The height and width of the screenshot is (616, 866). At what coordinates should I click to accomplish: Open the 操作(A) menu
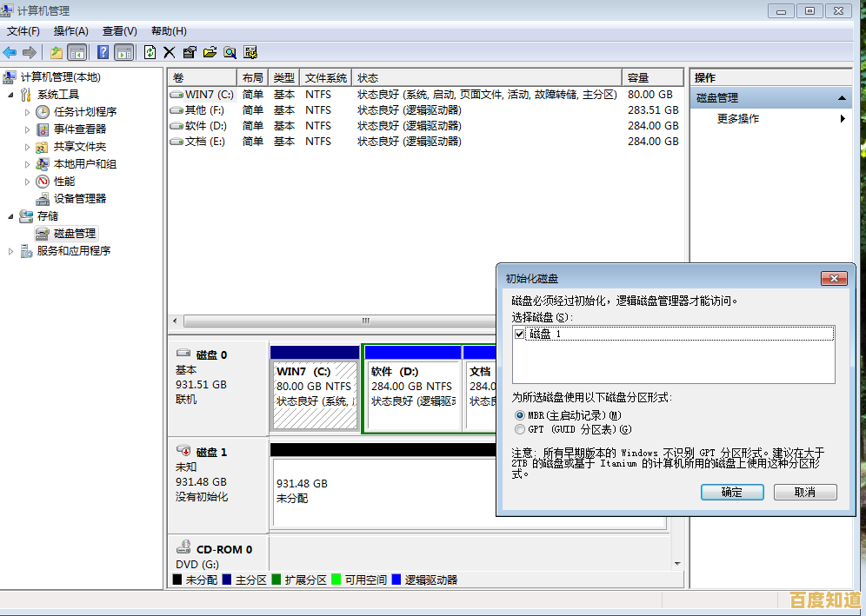click(70, 31)
